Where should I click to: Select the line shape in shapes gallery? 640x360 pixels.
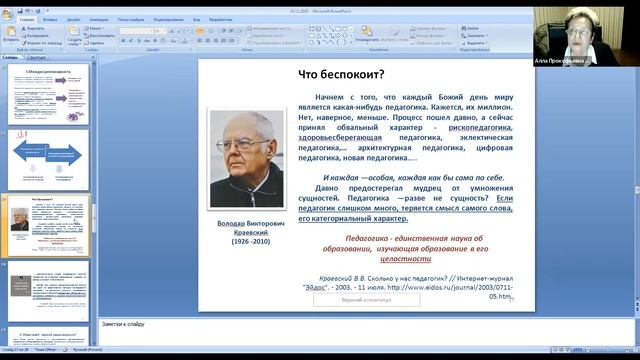click(325, 29)
